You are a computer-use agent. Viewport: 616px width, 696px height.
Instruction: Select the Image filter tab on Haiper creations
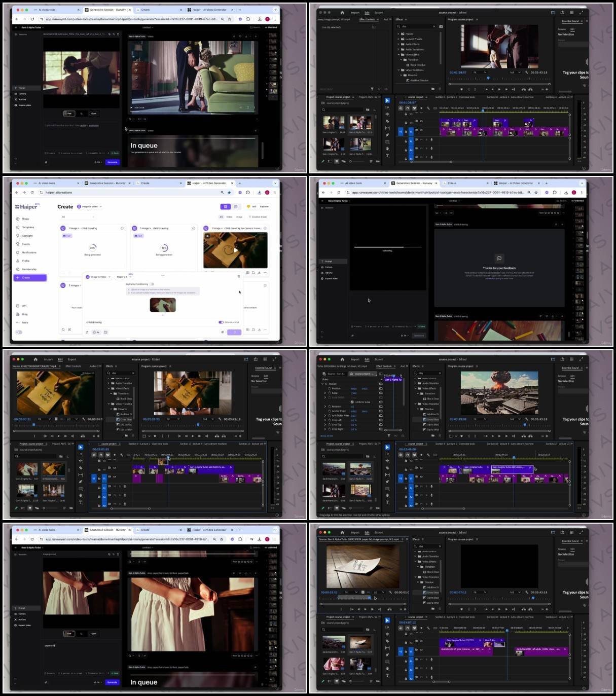[x=239, y=217]
